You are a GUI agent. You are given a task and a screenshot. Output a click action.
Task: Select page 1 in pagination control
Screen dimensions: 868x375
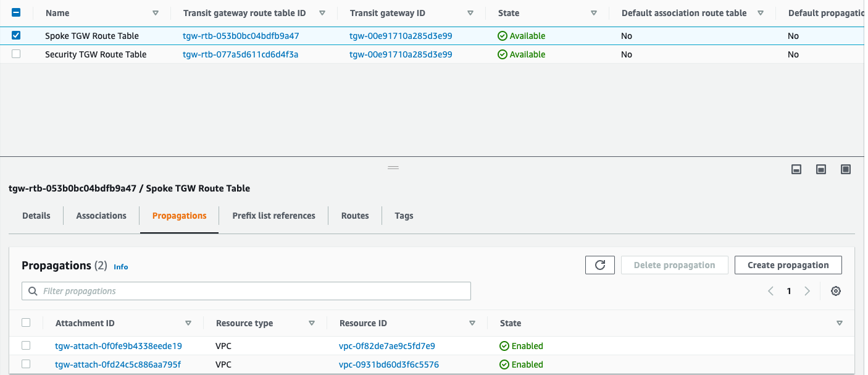[789, 290]
